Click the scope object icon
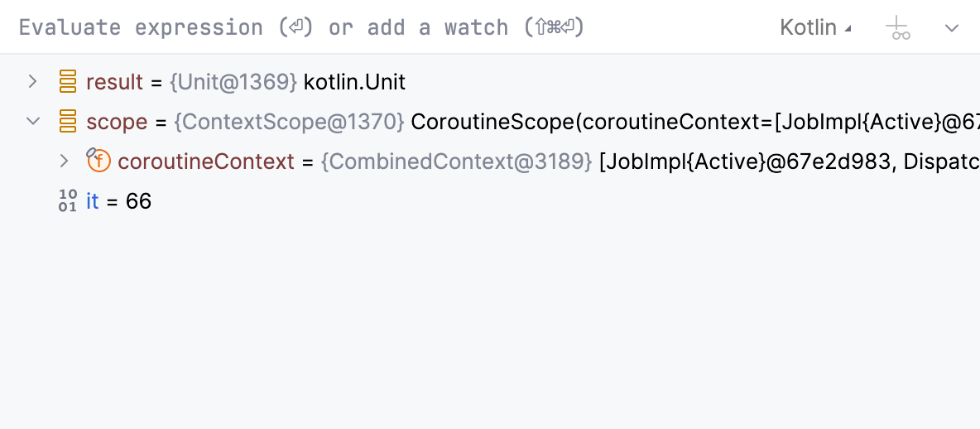This screenshot has width=980, height=429. coord(68,122)
